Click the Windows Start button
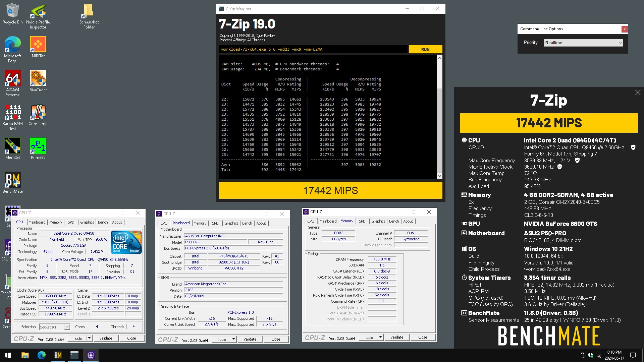 [x=8, y=355]
